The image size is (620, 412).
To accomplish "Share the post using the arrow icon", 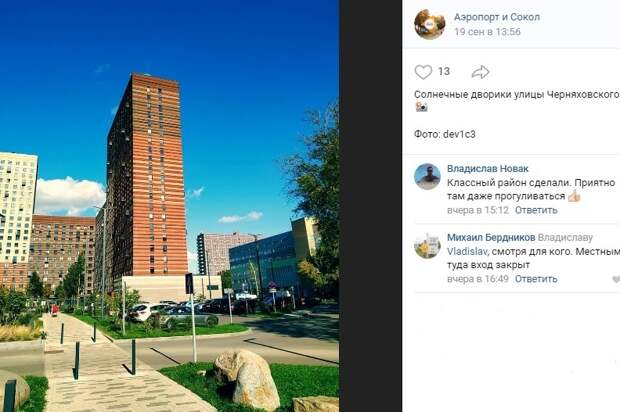I will click(x=481, y=72).
